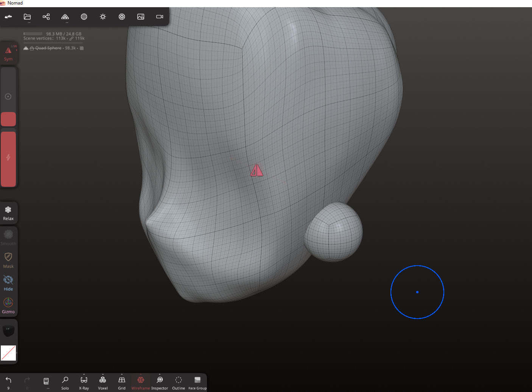
Task: Open the Files folder menu
Action: 27,17
